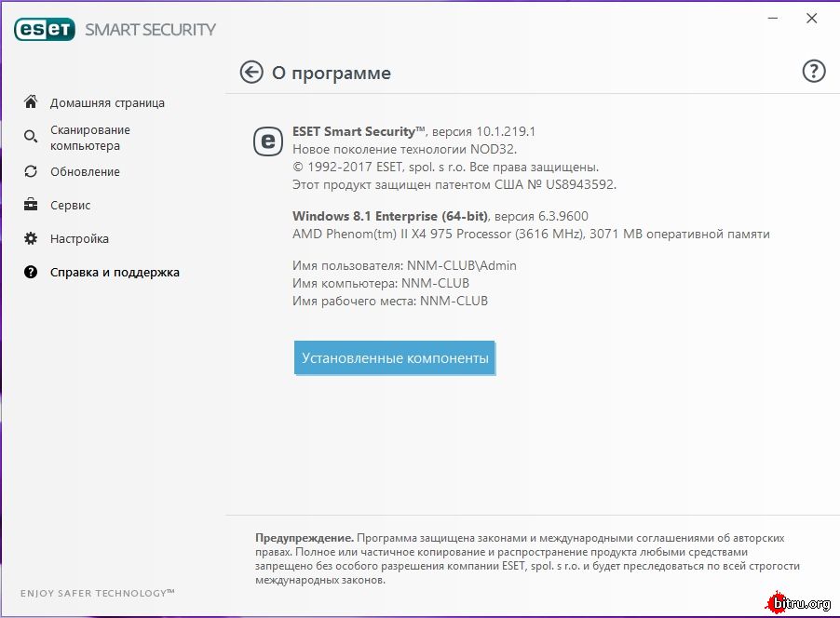Click the 'ENJOY SAFER TECHNOLOGY™' slogan
Image resolution: width=840 pixels, height=618 pixels.
[98, 594]
